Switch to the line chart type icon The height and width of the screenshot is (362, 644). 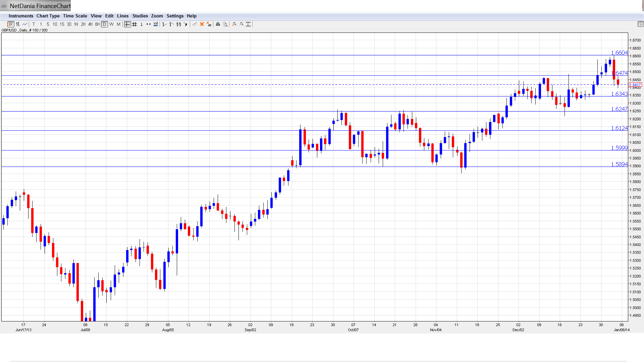pyautogui.click(x=25, y=24)
